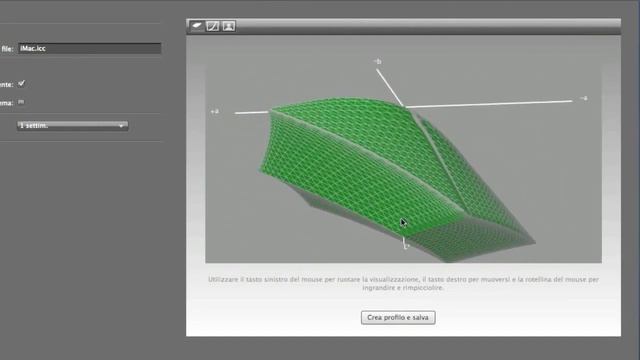The width and height of the screenshot is (640, 360).
Task: Click the axis label above the gamut
Action: tap(378, 62)
